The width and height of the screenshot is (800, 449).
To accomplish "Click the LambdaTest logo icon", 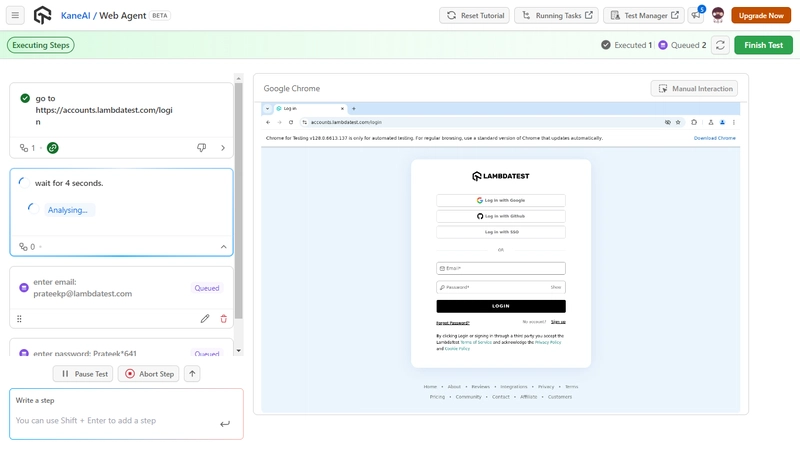I will tap(42, 15).
